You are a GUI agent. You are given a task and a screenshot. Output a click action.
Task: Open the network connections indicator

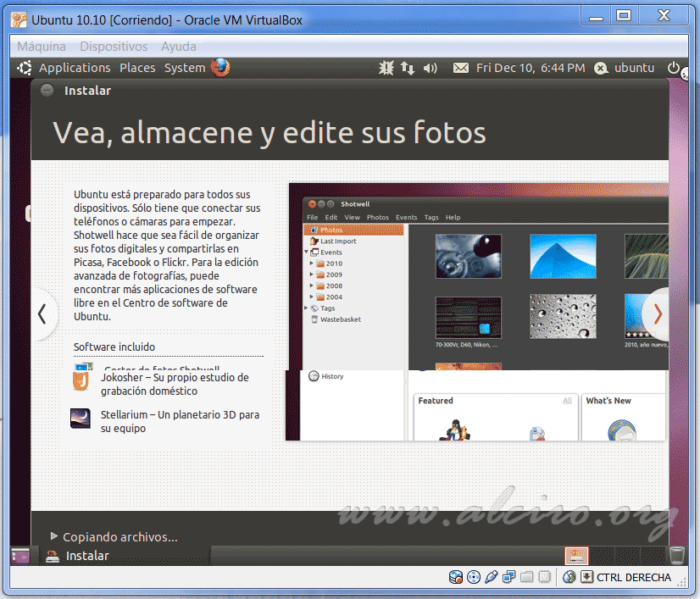click(408, 68)
